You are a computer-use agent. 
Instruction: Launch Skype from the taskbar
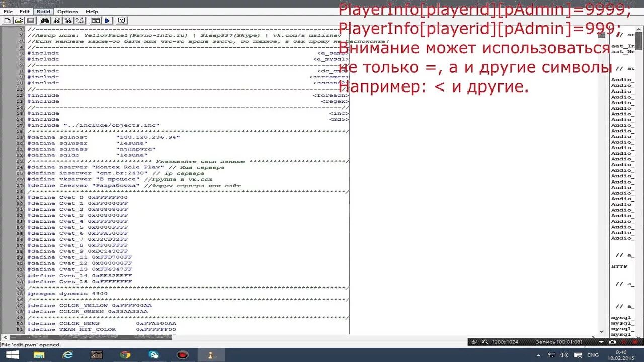click(x=155, y=354)
